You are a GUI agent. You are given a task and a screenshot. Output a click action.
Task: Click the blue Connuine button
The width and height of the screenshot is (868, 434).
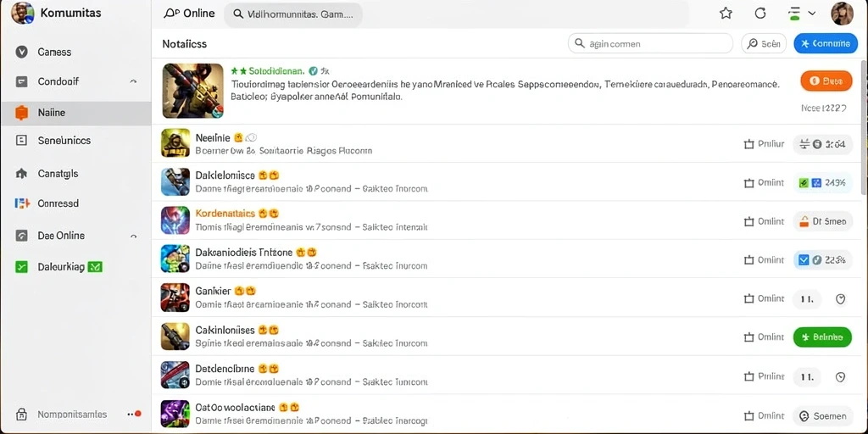pos(826,43)
